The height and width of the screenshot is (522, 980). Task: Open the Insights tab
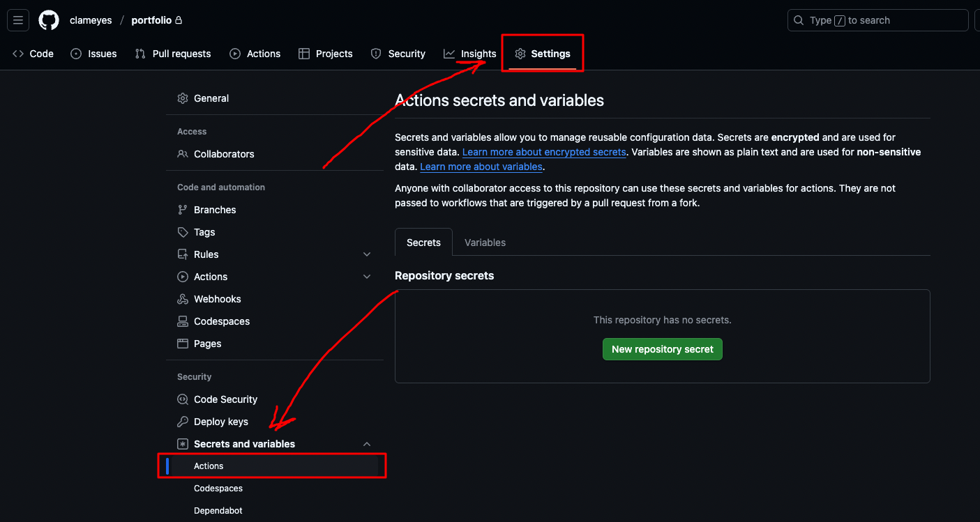point(470,54)
